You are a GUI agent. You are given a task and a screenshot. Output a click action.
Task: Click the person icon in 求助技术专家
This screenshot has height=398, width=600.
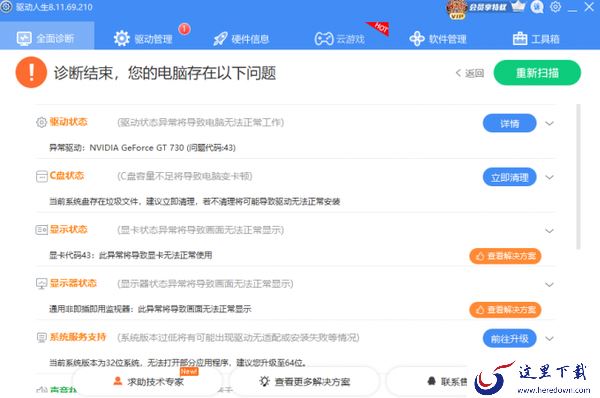point(118,381)
